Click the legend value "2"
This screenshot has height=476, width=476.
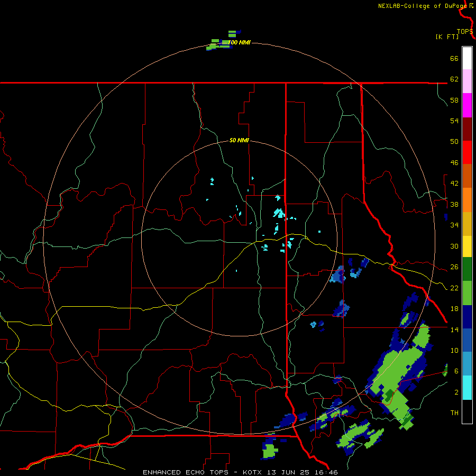(456, 392)
